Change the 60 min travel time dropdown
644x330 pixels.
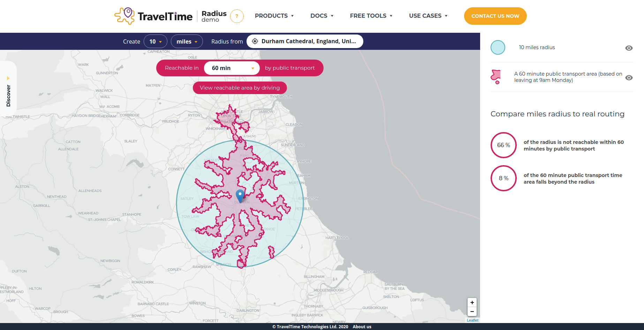pyautogui.click(x=231, y=68)
